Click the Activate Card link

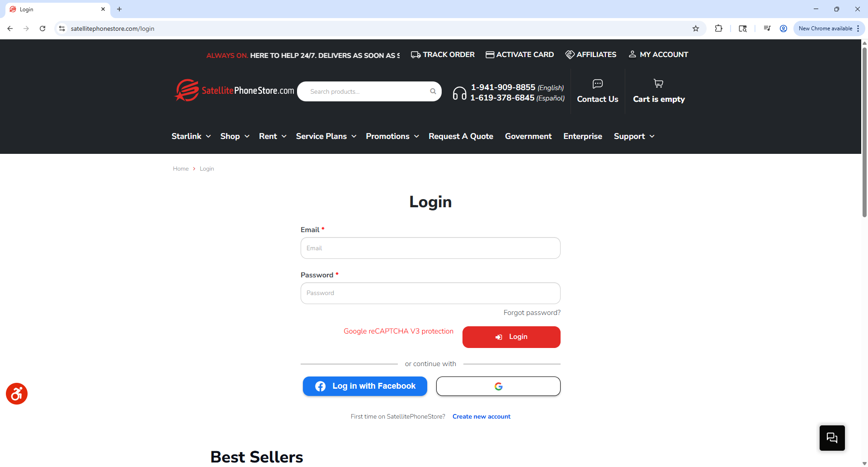[520, 55]
